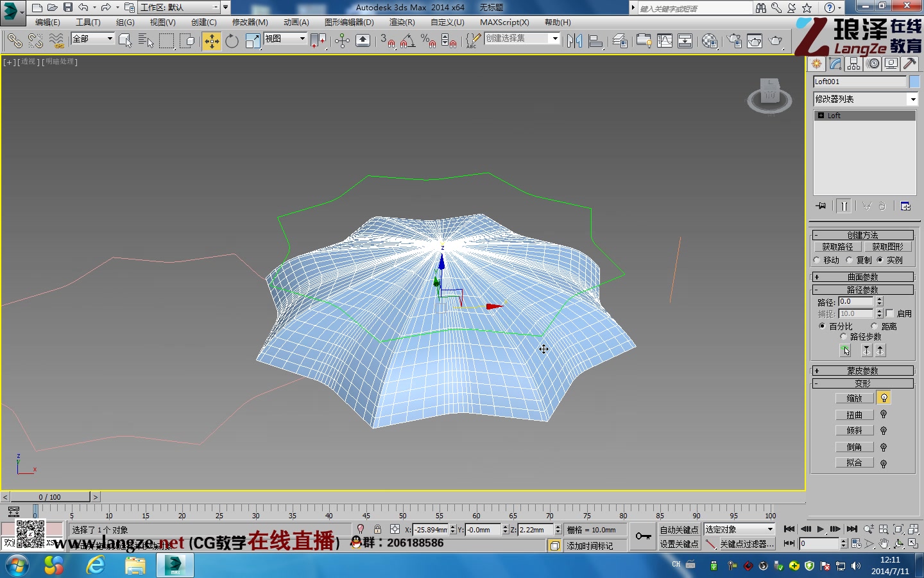The width and height of the screenshot is (924, 578).
Task: Open Select by Name tool
Action: pos(147,40)
